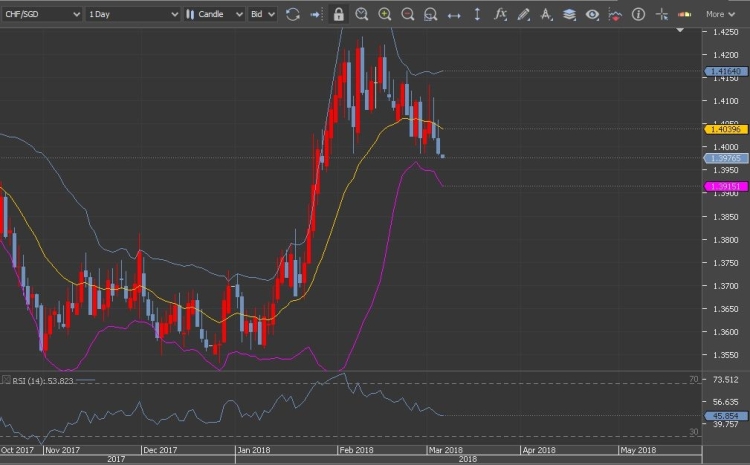Click the vertical double-arrow scale icon

pyautogui.click(x=477, y=14)
